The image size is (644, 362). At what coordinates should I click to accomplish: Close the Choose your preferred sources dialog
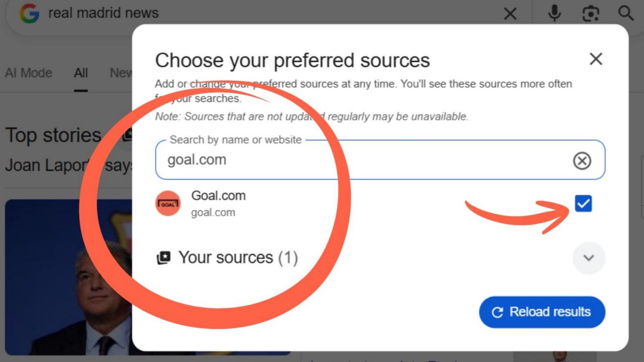(x=596, y=59)
